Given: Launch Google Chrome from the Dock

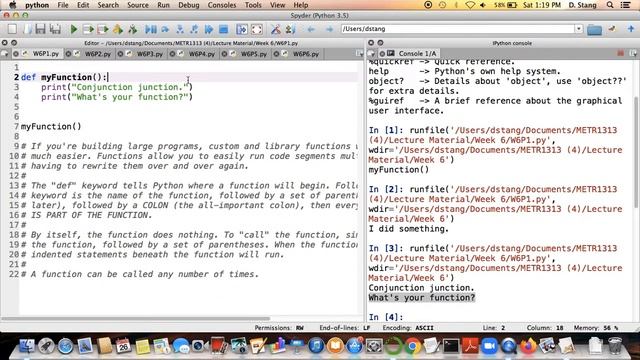Looking at the screenshot, I should 412,346.
